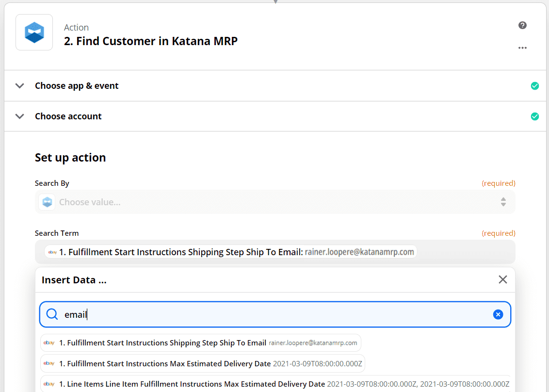Clear the email search text
Screen dimensions: 549x392
click(498, 314)
